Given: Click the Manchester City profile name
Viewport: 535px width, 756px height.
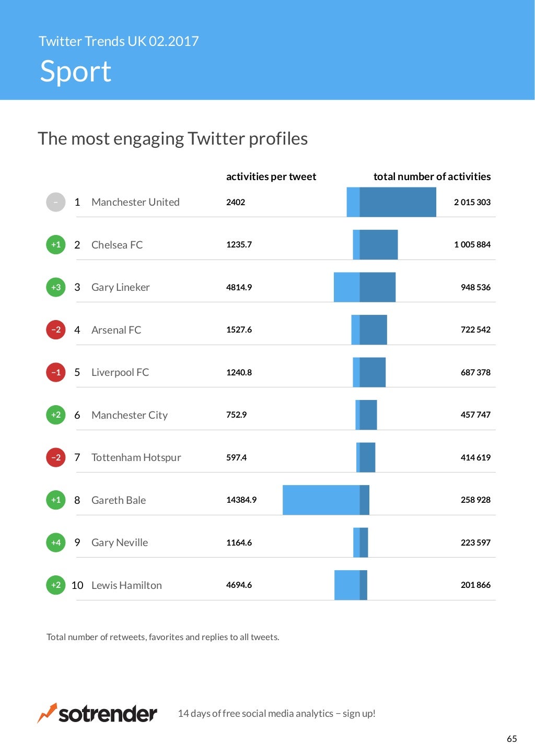Looking at the screenshot, I should coord(130,415).
